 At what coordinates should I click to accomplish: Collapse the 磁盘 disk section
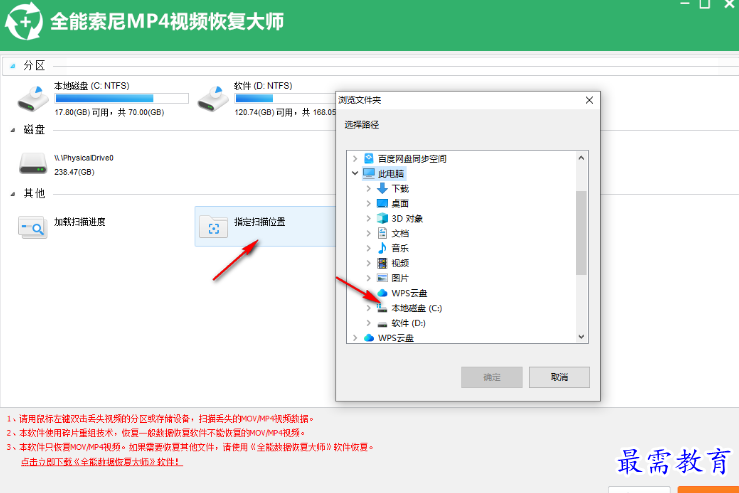pos(13,130)
